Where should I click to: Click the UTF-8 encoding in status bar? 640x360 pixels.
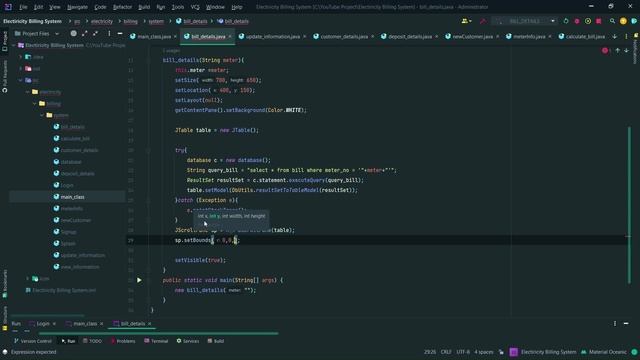tap(463, 352)
